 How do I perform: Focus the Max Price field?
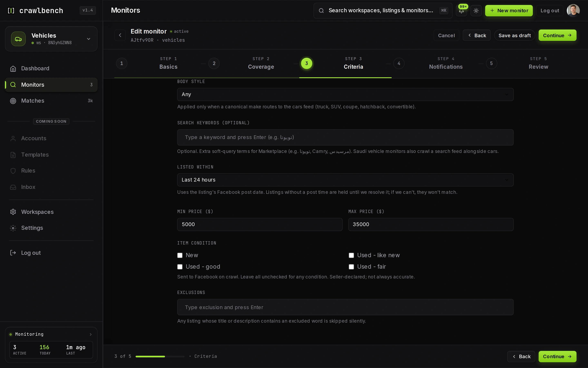[x=431, y=224]
